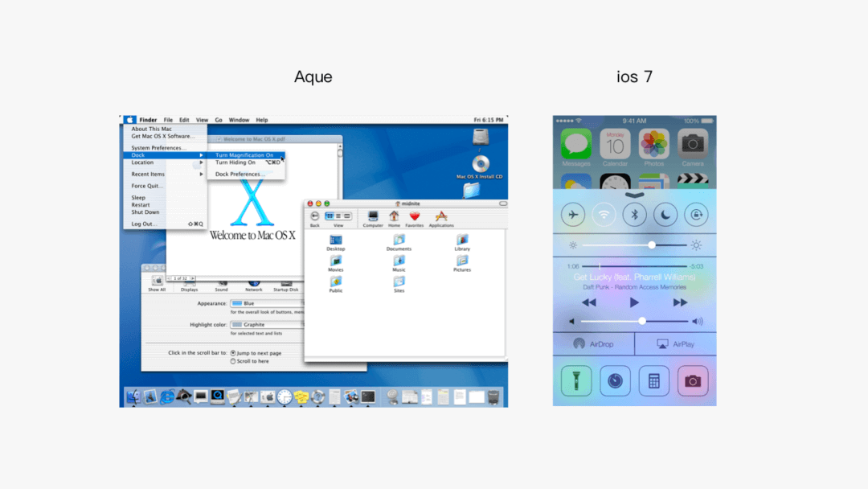Open Internet Explorer in the Dock

point(166,397)
